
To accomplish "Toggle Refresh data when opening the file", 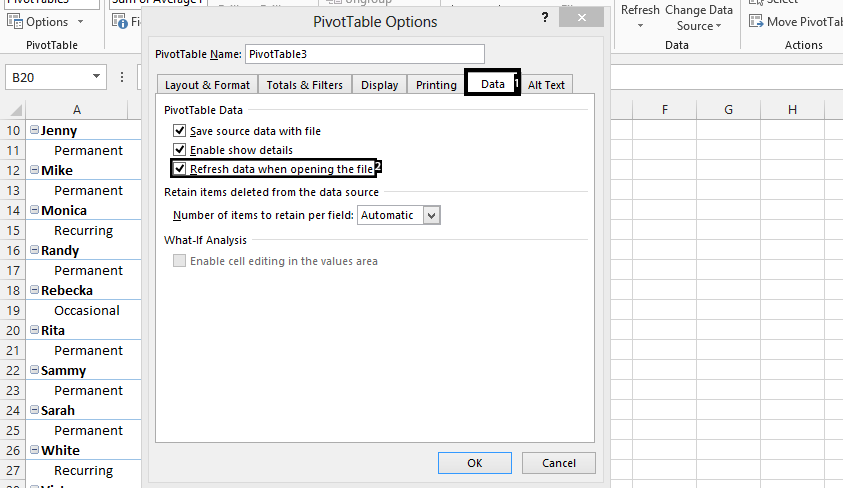I will 180,169.
